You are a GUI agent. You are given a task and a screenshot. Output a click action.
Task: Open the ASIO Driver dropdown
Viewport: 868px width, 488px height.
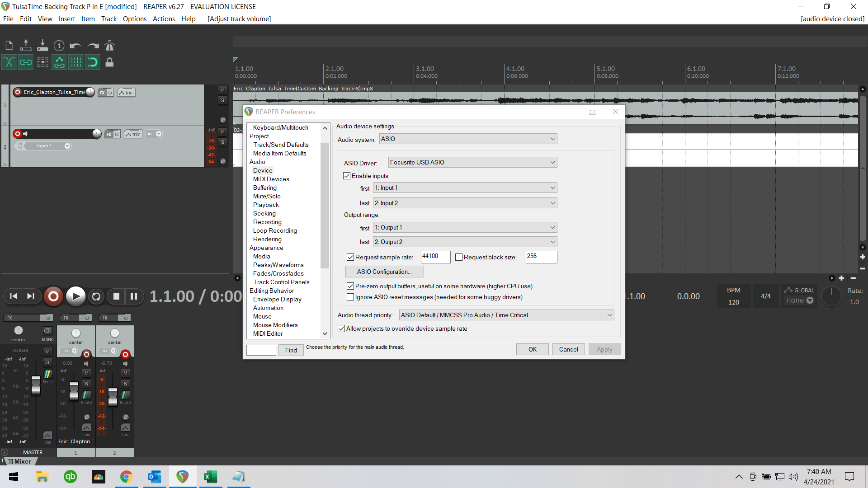click(472, 162)
